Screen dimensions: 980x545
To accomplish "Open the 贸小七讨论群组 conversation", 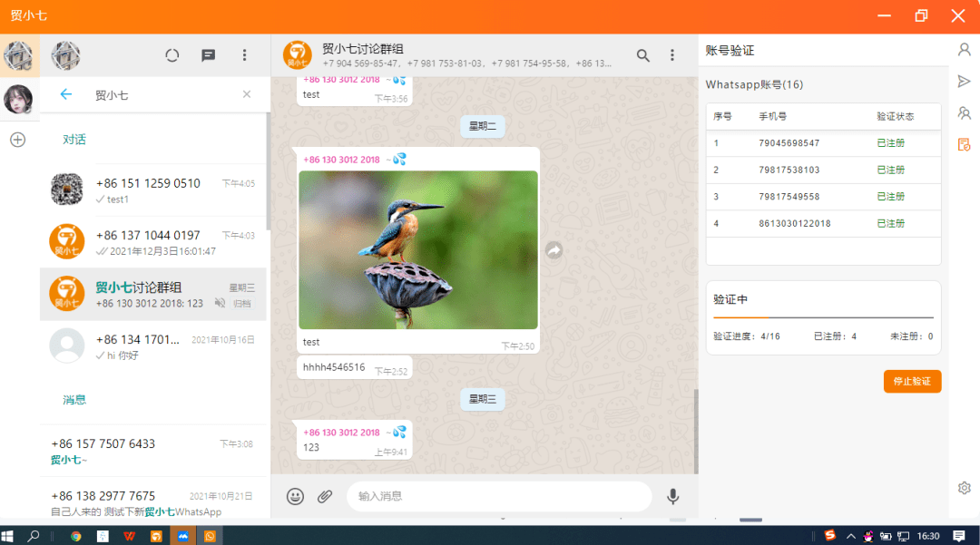I will [x=153, y=294].
